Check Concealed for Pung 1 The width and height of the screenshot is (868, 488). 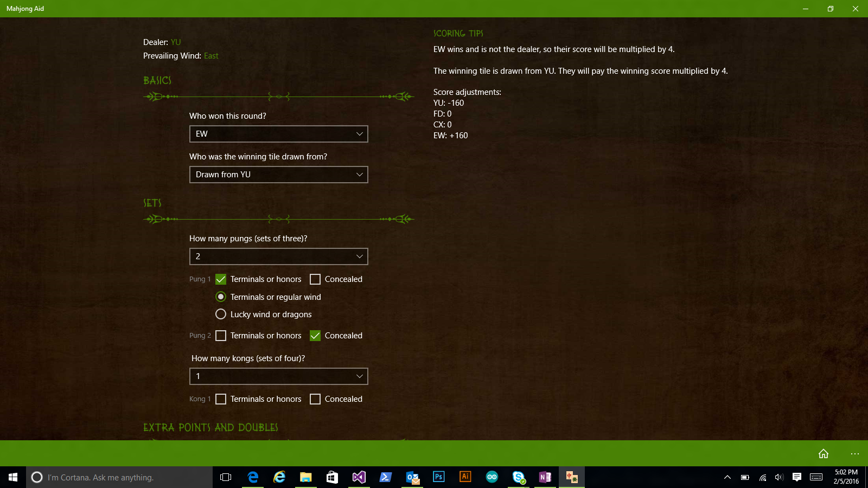point(315,279)
